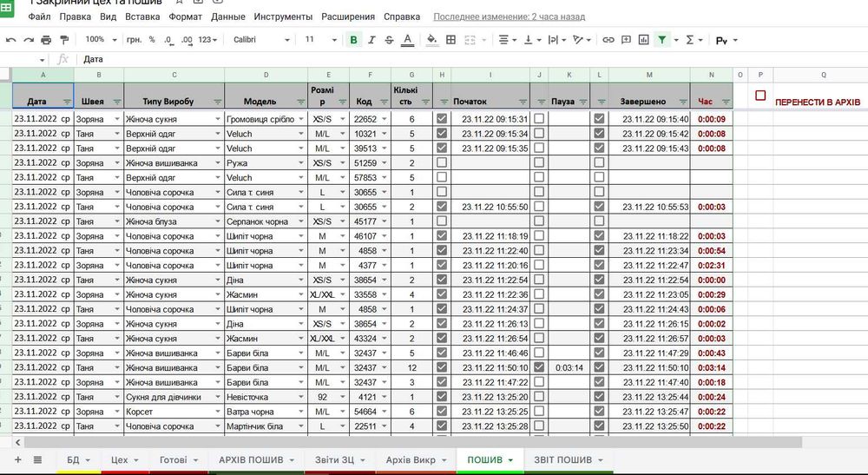Image resolution: width=868 pixels, height=475 pixels.
Task: Open number format 123 dropdown
Action: point(207,40)
